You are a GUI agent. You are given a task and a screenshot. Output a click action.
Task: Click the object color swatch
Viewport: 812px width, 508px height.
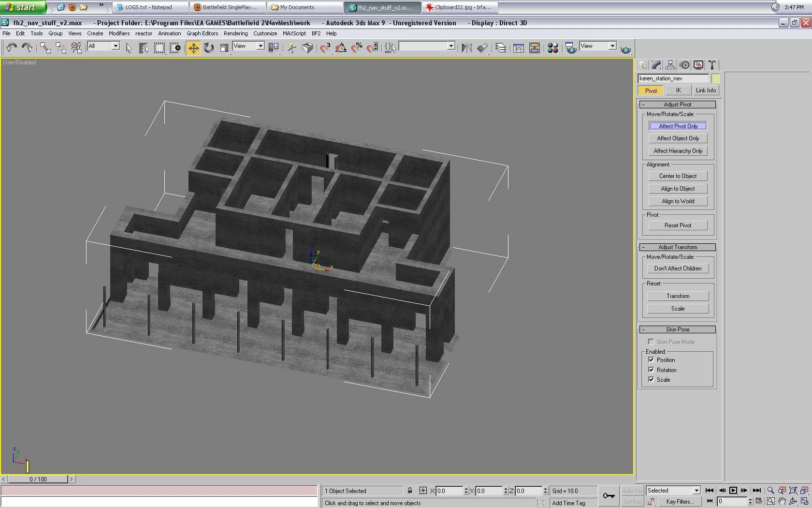click(x=715, y=78)
